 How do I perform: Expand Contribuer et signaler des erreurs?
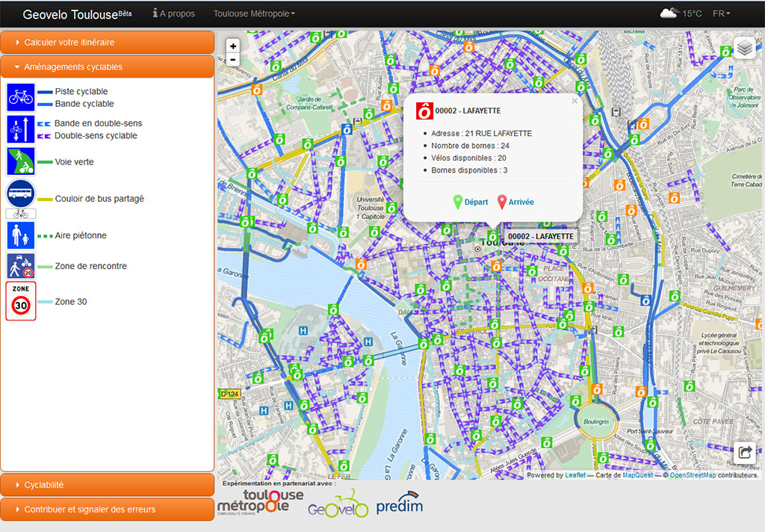[x=108, y=509]
